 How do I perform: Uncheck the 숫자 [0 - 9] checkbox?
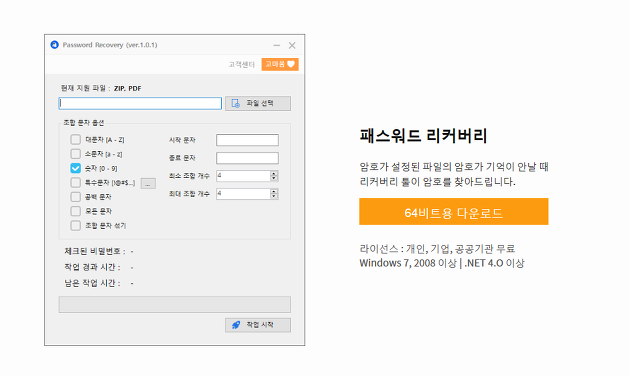point(76,168)
